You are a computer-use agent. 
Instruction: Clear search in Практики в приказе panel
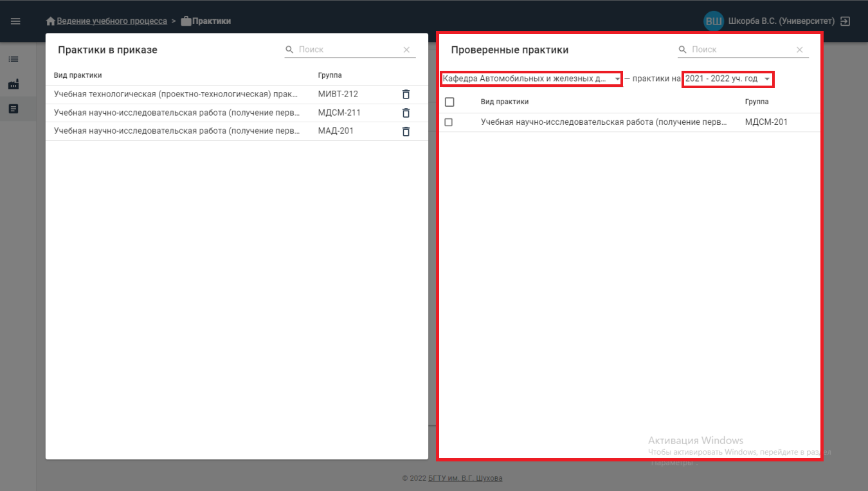(x=406, y=50)
